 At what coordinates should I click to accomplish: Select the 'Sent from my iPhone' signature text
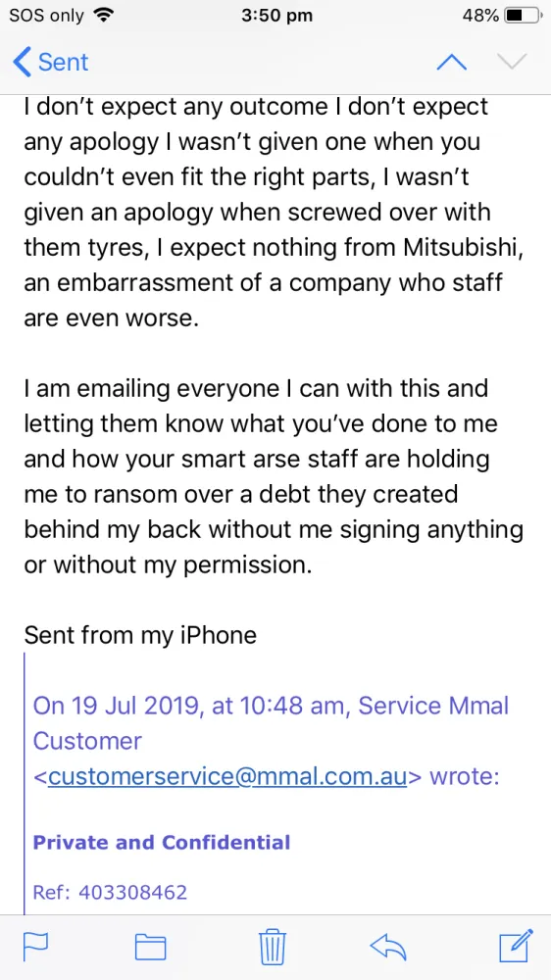coord(140,635)
